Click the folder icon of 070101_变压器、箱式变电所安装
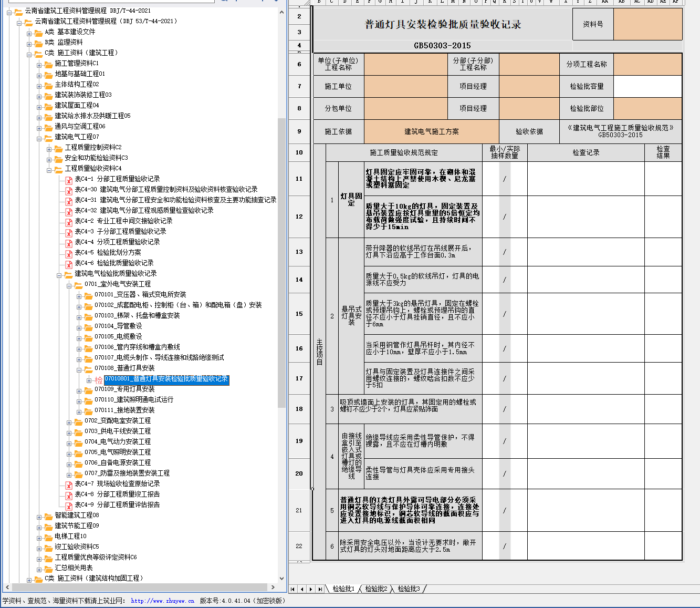Screen dimensions: 700x608 [x=88, y=295]
